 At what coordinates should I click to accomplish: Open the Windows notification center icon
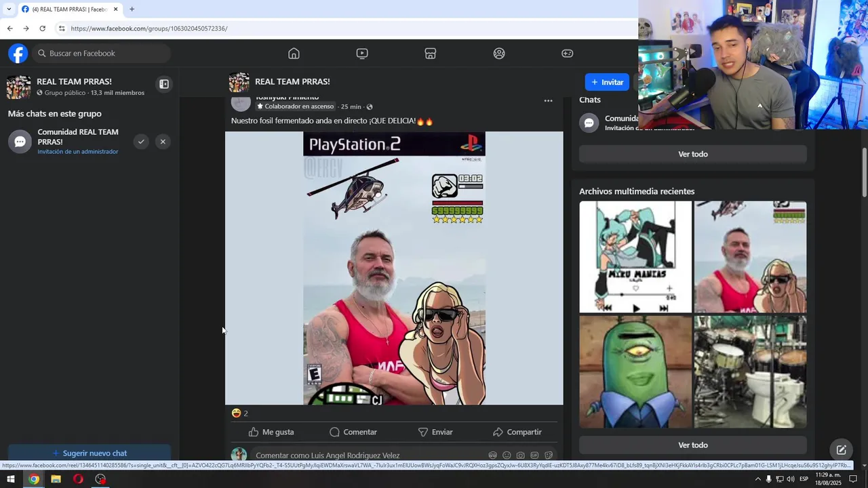[x=853, y=479]
